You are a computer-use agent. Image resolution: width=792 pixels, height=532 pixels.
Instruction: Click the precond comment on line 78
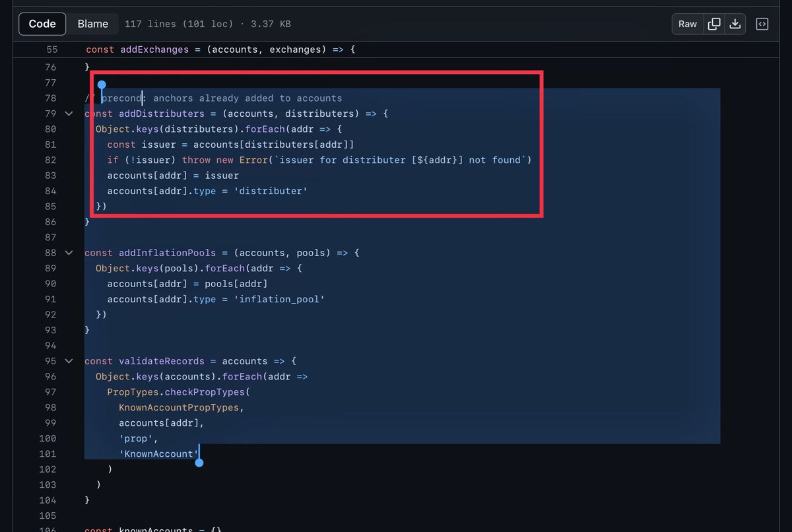[x=213, y=98]
